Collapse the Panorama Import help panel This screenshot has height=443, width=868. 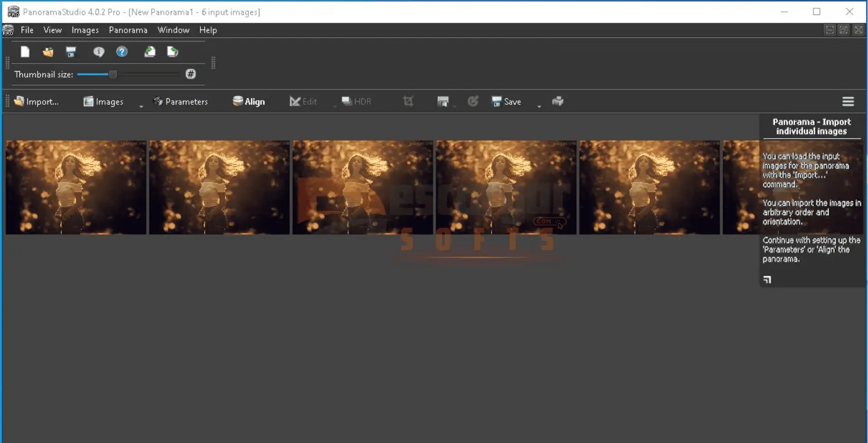(767, 280)
